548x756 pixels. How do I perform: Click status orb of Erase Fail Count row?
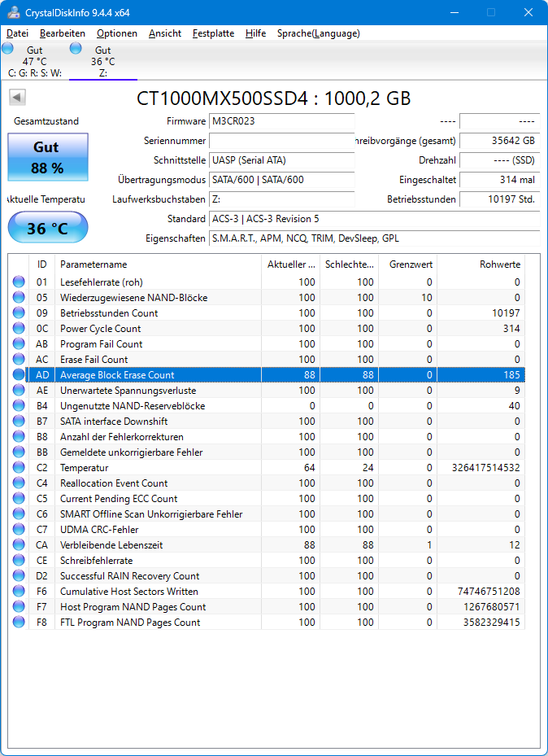[x=19, y=359]
